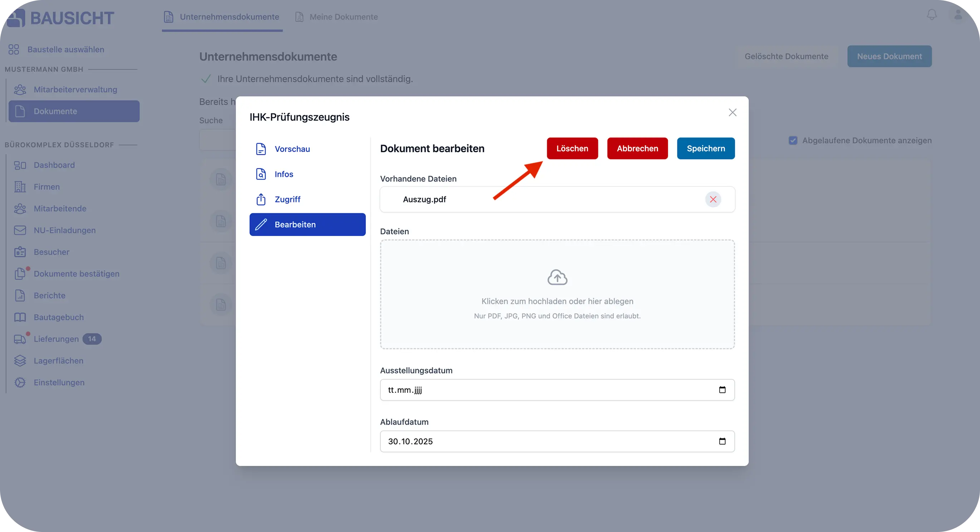Save the document with Speichern
Viewport: 980px width, 532px height.
pos(706,148)
